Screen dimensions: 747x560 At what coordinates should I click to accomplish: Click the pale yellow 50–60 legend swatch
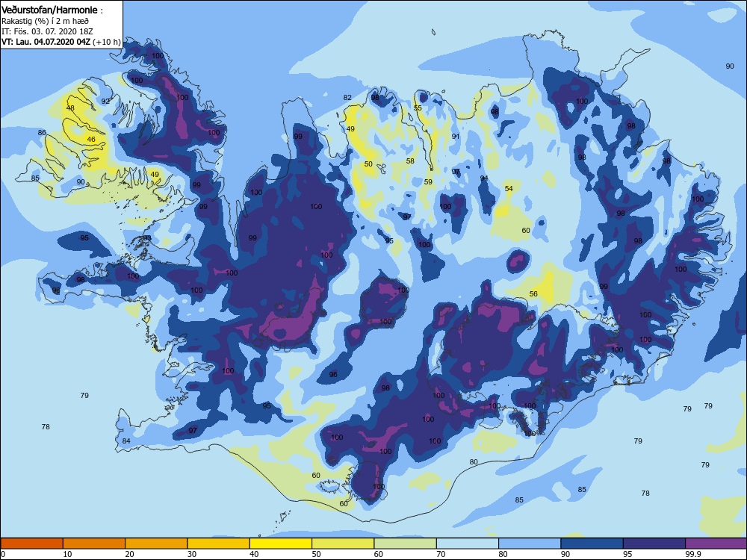tap(343, 544)
